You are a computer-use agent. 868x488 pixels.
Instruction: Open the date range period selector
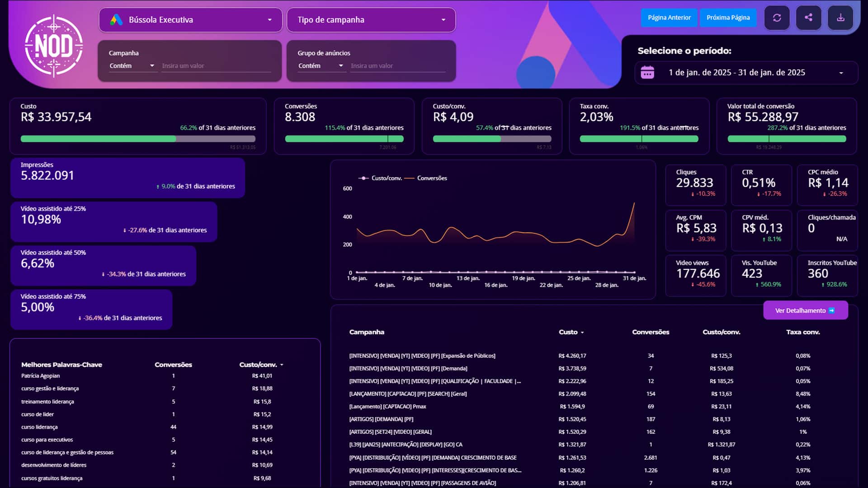[x=746, y=73]
